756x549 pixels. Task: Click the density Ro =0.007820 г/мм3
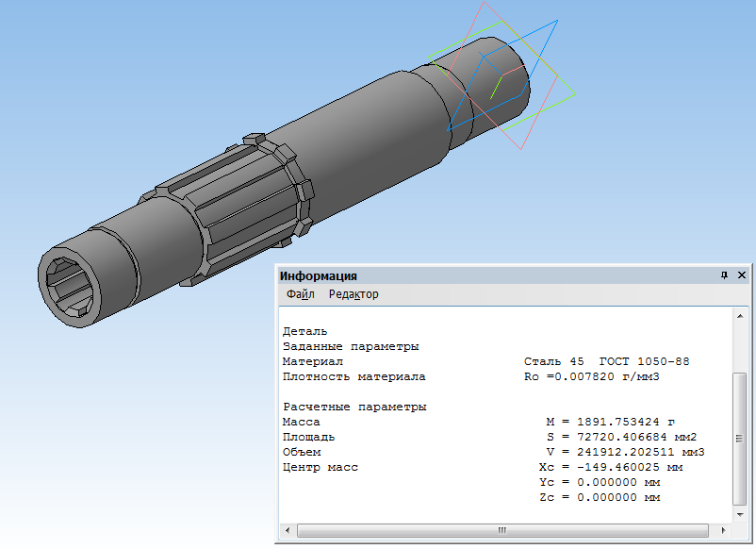point(591,376)
